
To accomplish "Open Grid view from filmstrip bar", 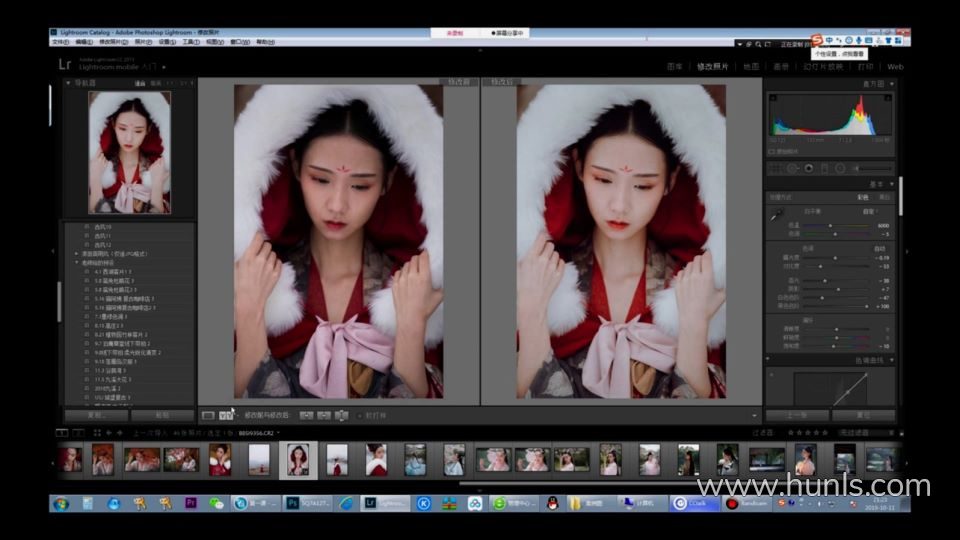I will [97, 433].
